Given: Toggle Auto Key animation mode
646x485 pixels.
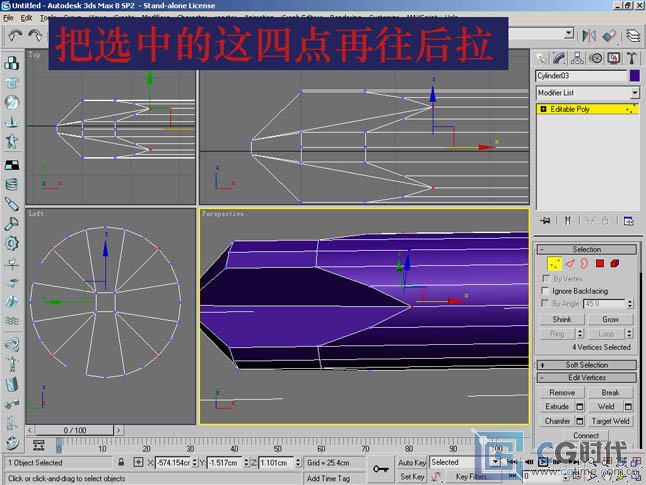Looking at the screenshot, I should point(412,462).
